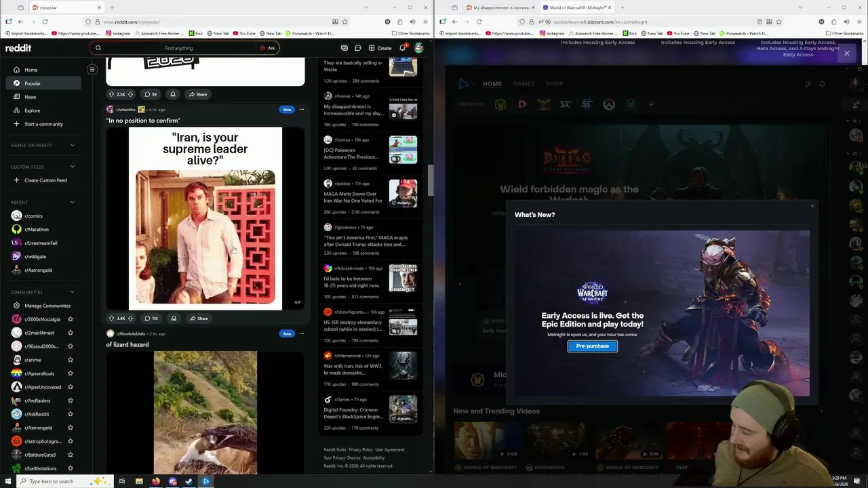Open Steam from the Windows taskbar
This screenshot has height=488, width=868.
click(x=189, y=481)
